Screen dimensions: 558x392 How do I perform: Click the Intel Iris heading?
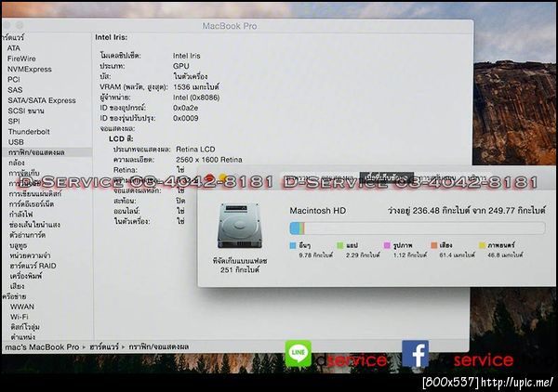pyautogui.click(x=111, y=37)
